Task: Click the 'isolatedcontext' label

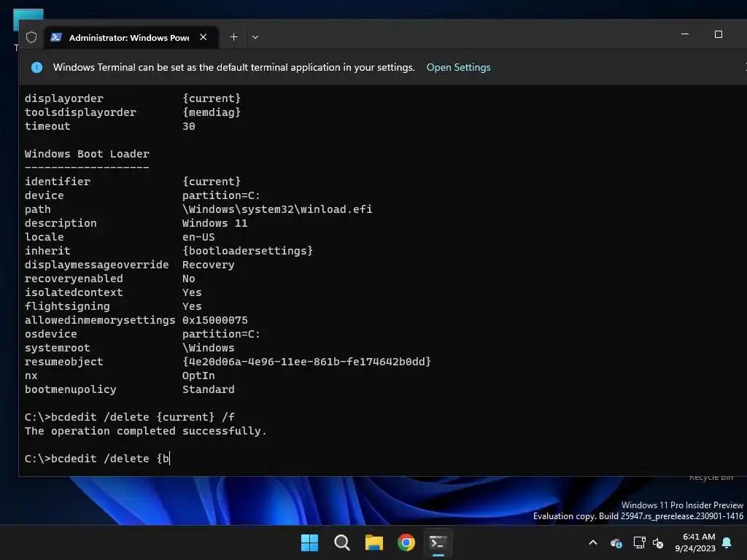Action: [x=74, y=292]
